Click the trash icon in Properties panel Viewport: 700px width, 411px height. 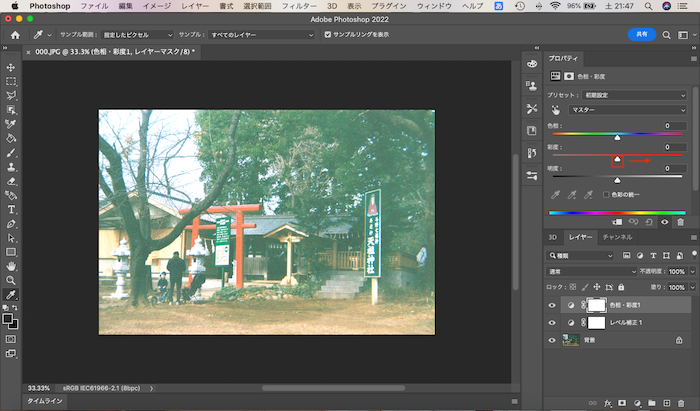point(681,221)
